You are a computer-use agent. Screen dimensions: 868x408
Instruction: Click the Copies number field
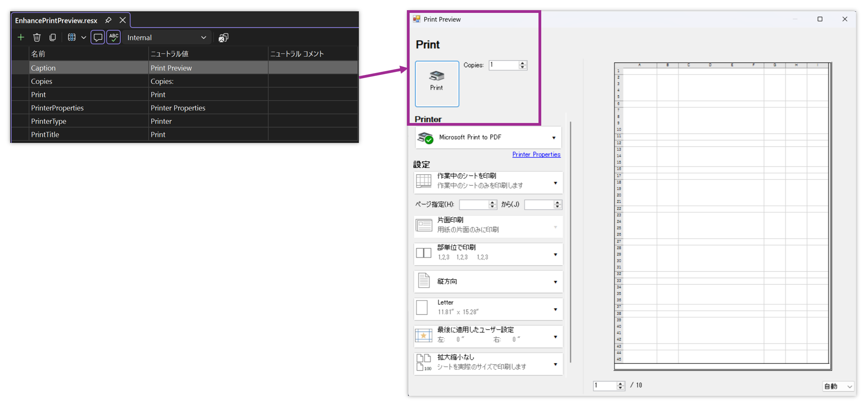504,65
